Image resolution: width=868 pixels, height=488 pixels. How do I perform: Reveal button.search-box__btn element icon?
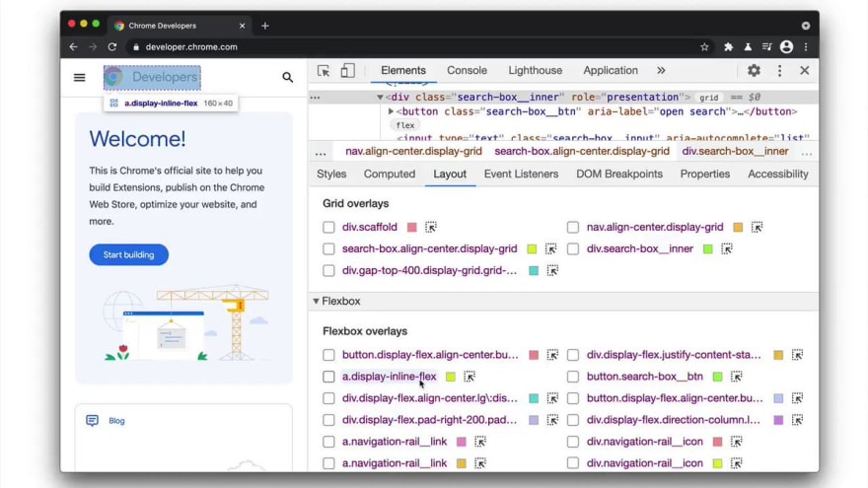point(736,377)
